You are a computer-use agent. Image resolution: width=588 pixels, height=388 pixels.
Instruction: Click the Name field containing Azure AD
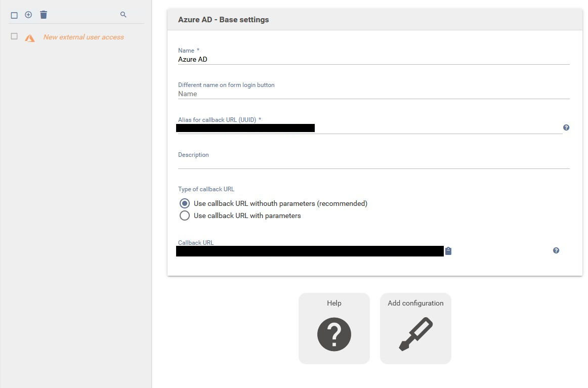tap(373, 59)
